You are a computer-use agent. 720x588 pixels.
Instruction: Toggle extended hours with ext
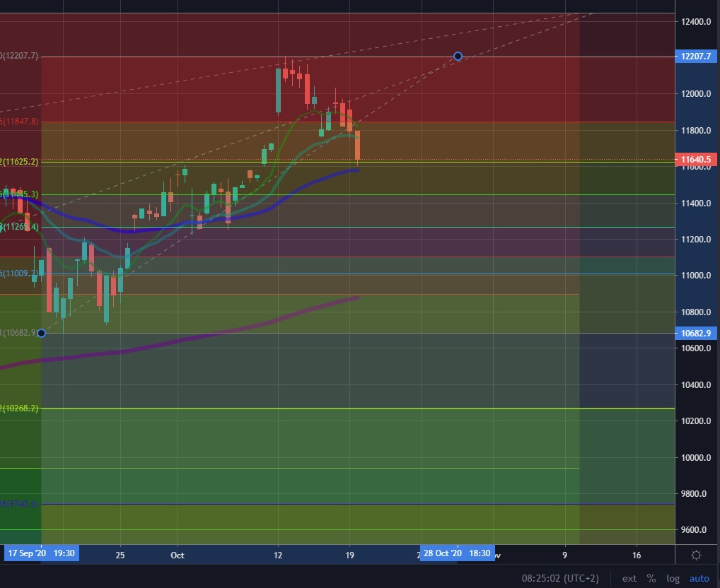(628, 578)
